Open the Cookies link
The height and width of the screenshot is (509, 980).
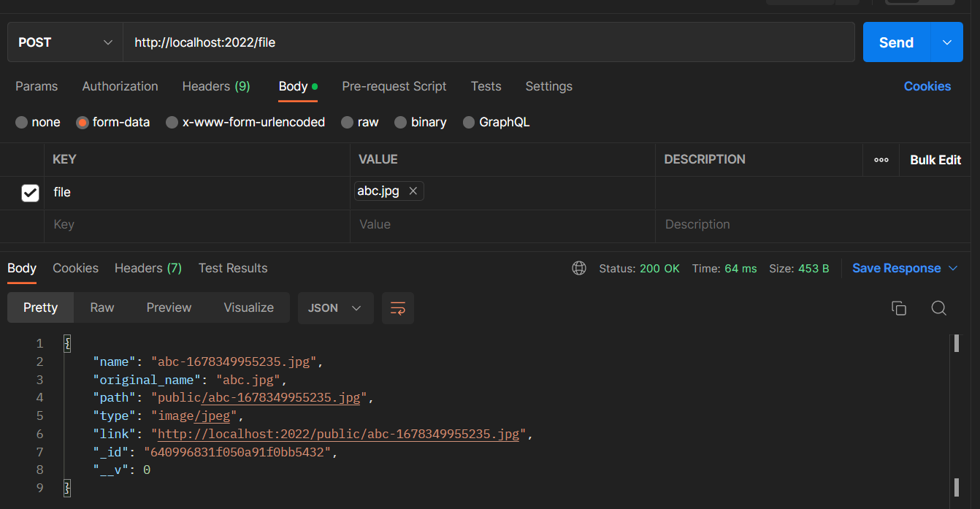point(927,86)
